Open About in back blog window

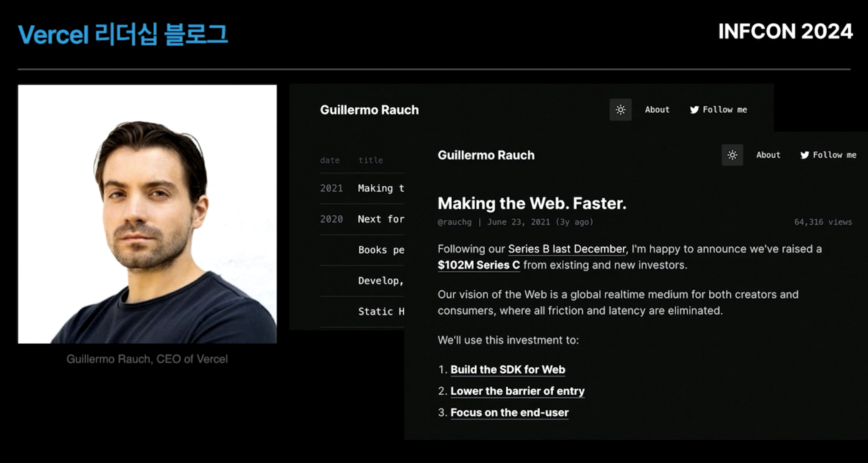(657, 109)
